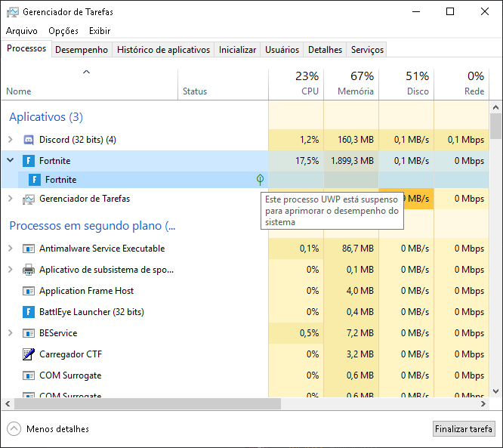
Task: Click the Gerenciador de Tarefas row icon
Action: point(29,199)
